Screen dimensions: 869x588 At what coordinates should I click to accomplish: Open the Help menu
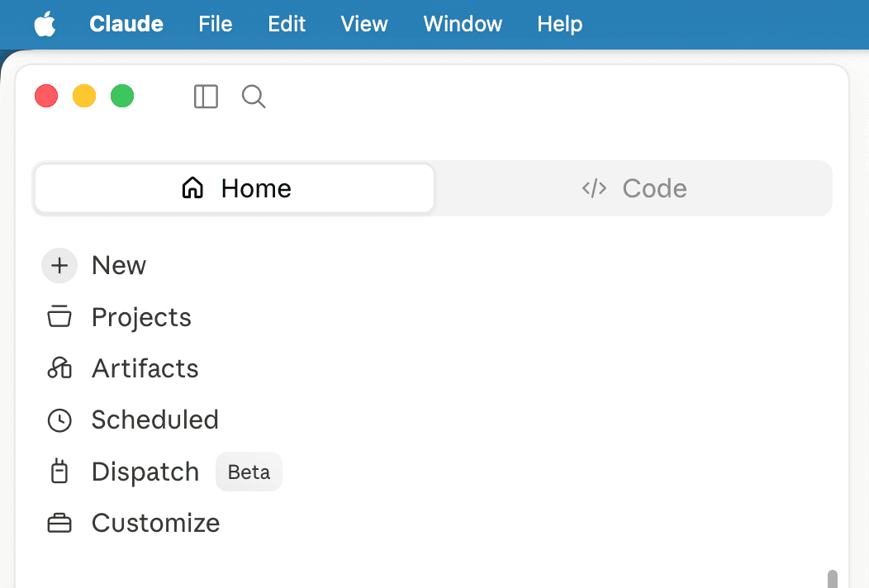tap(560, 24)
